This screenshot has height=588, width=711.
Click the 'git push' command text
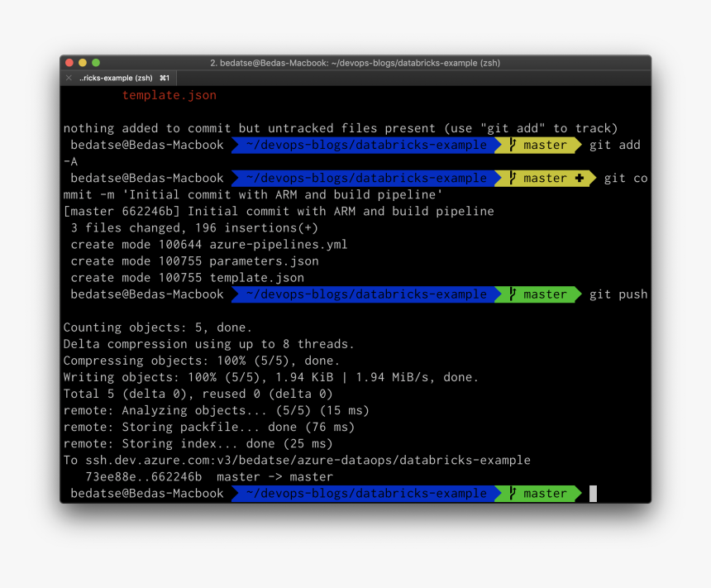pos(618,294)
